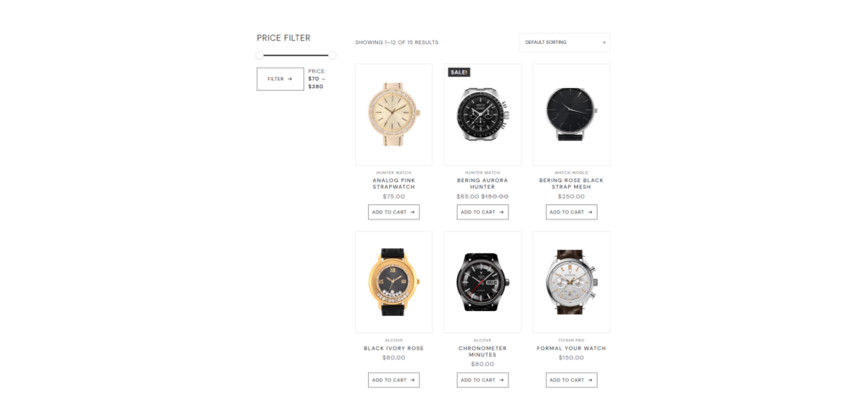The height and width of the screenshot is (394, 868).
Task: Click the Filter button
Action: pyautogui.click(x=280, y=79)
